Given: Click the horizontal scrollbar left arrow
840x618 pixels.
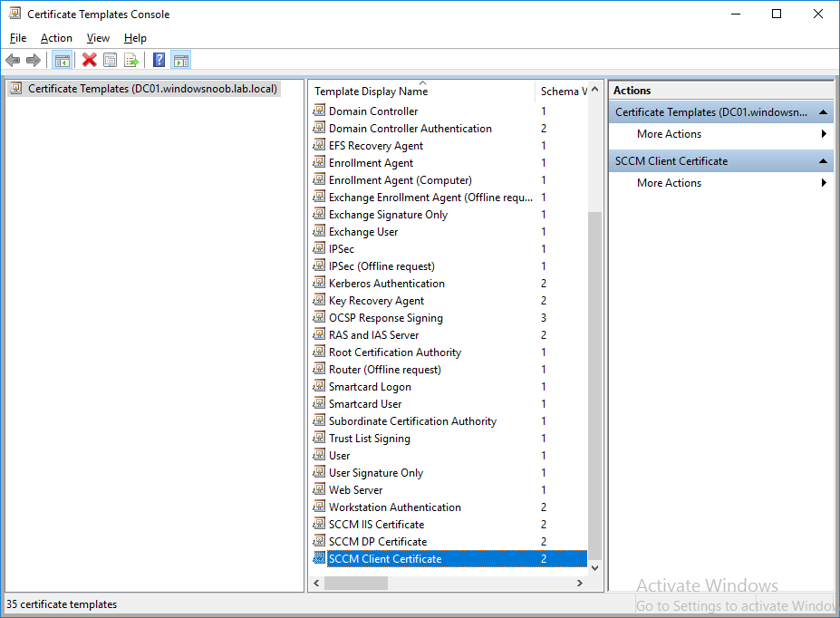Looking at the screenshot, I should pos(316,584).
